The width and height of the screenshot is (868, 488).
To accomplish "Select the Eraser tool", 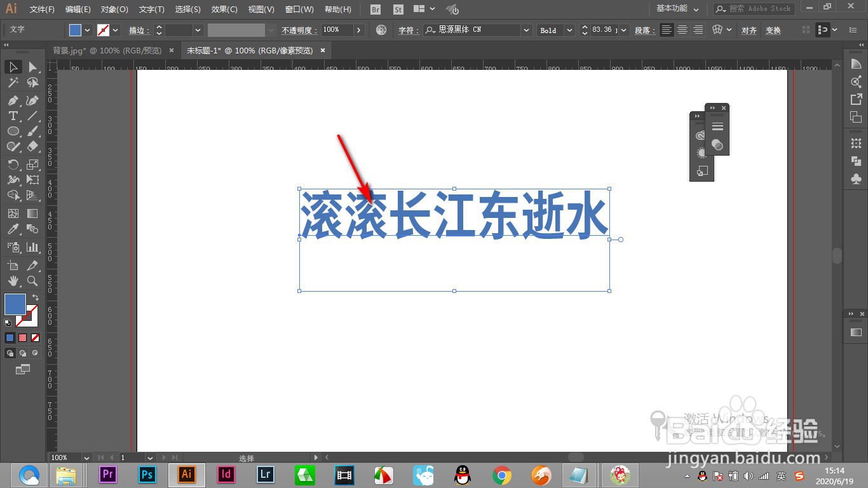I will point(32,146).
